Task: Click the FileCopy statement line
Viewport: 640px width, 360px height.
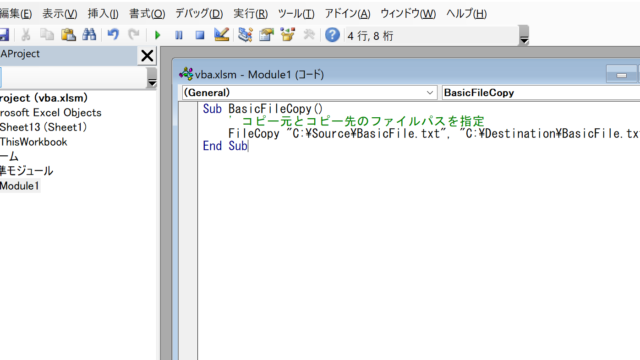Action: click(x=434, y=133)
